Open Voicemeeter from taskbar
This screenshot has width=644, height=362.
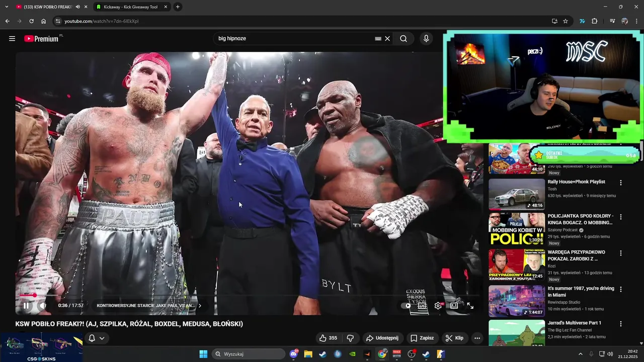tap(396, 354)
